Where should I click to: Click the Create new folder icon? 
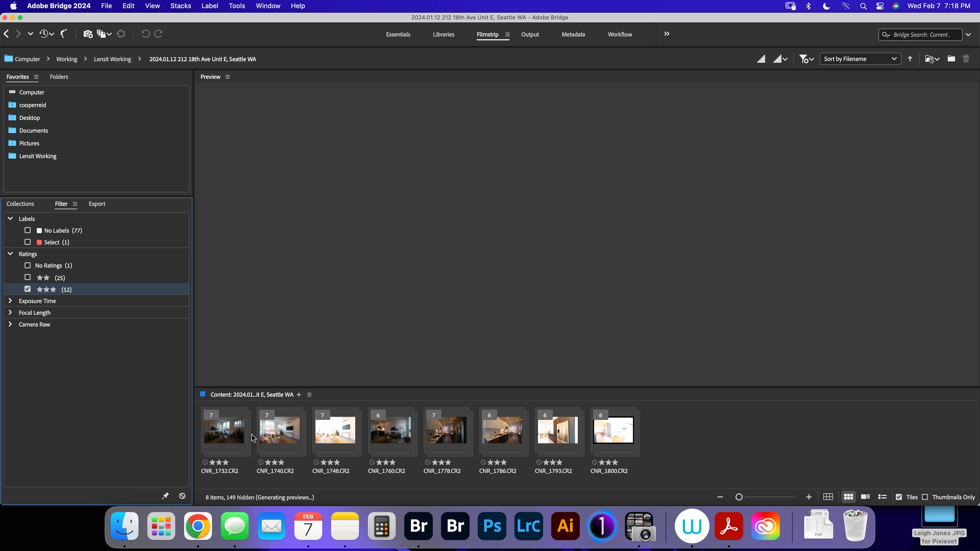tap(951, 59)
